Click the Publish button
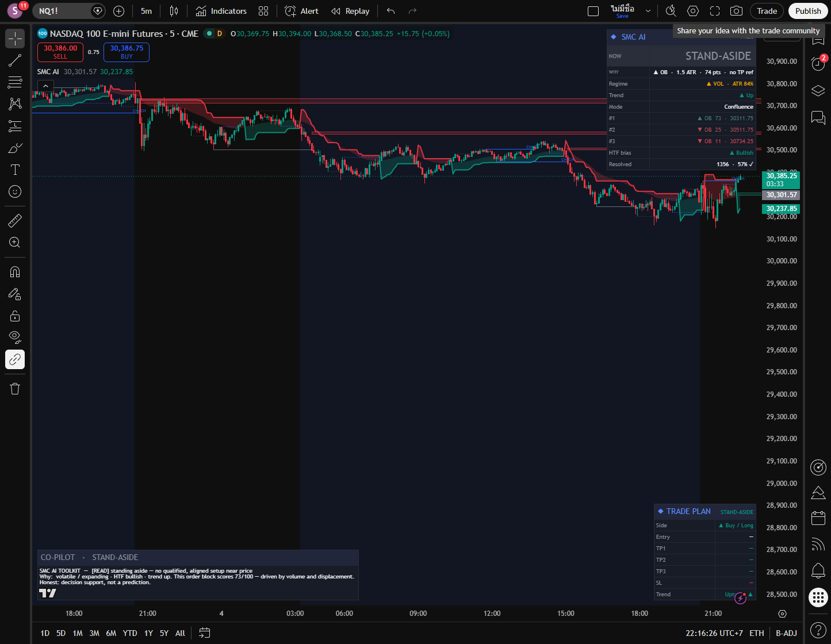 point(808,11)
